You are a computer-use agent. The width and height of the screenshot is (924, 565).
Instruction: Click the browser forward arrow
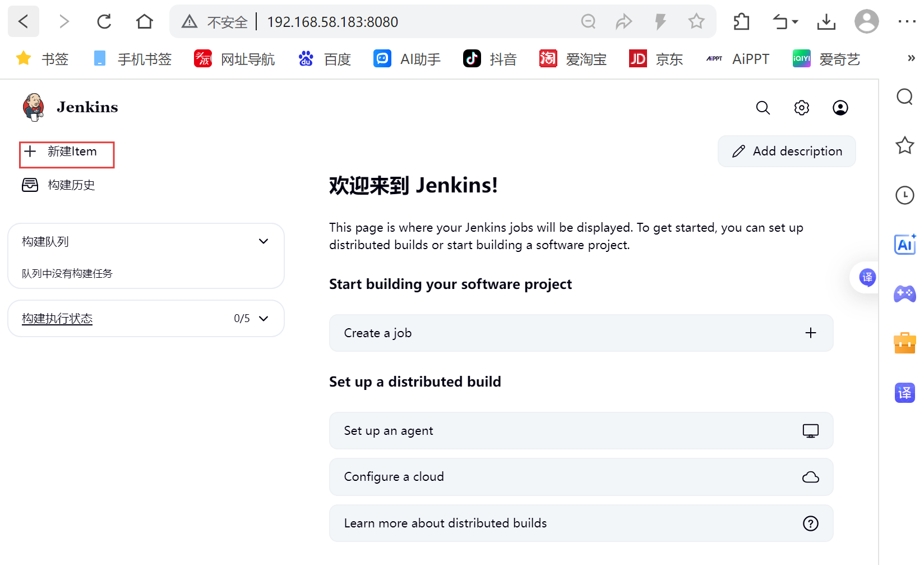click(64, 21)
